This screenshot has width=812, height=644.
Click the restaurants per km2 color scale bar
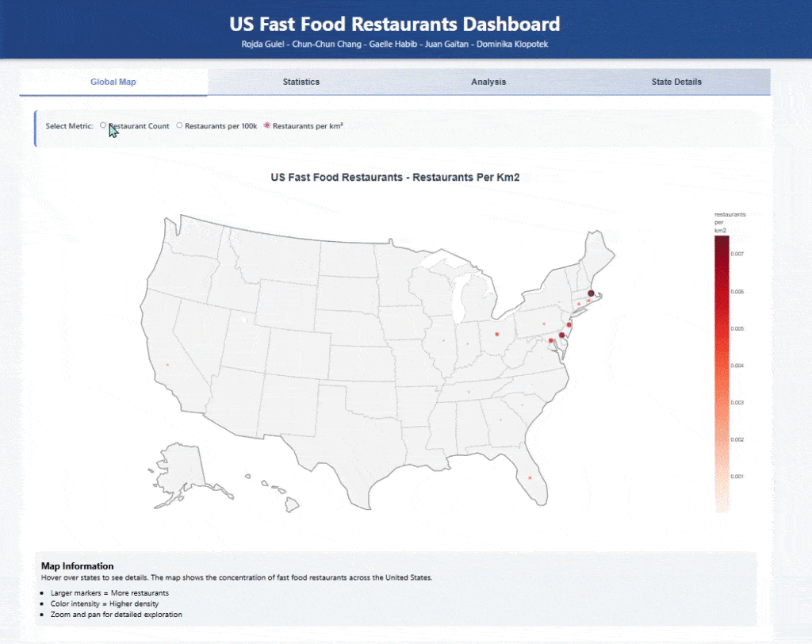pos(722,373)
